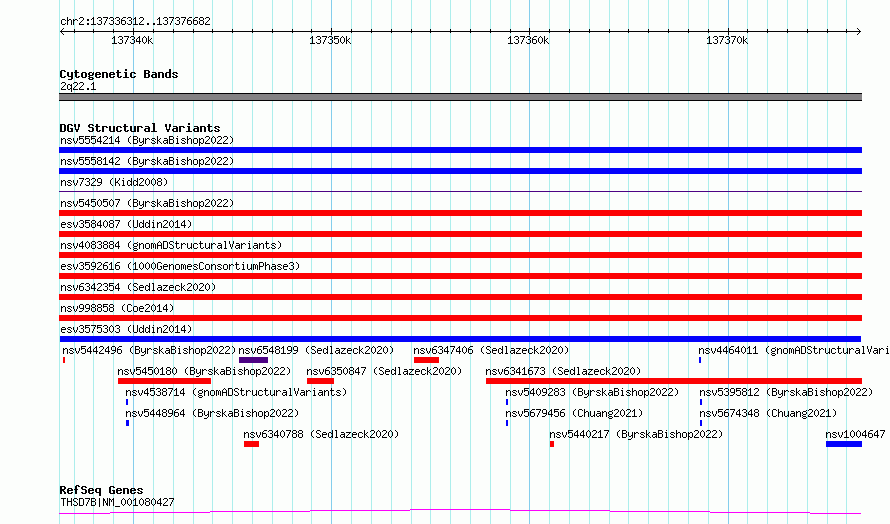Click the chr2:137336312..137376682 coordinate label

coord(135,21)
